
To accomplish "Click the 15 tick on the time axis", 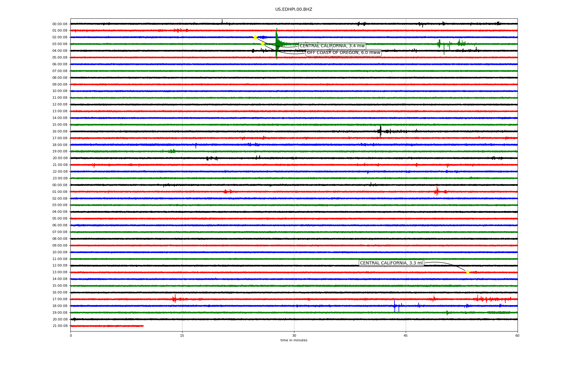I will pyautogui.click(x=182, y=335).
